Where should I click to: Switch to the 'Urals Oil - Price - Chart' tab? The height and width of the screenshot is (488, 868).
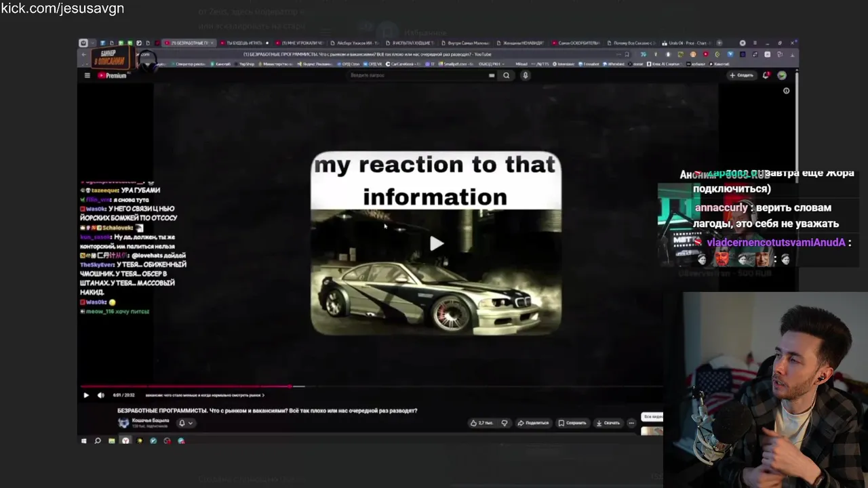click(x=688, y=43)
